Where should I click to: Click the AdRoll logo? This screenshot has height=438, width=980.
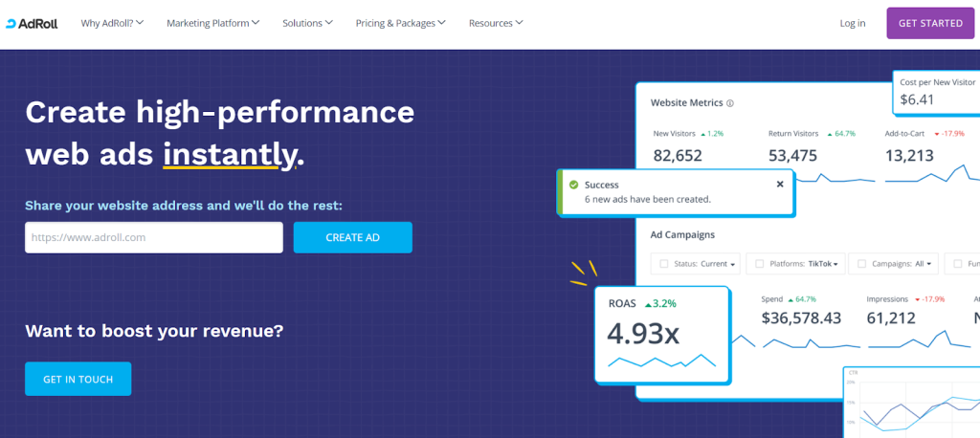click(x=32, y=24)
